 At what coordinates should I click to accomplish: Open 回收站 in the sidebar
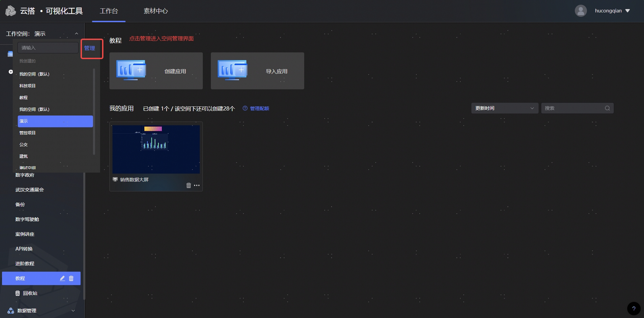(30, 293)
